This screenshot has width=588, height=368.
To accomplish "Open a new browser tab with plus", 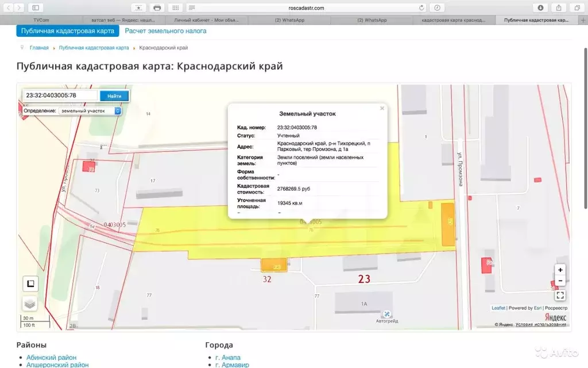I will coord(583,20).
